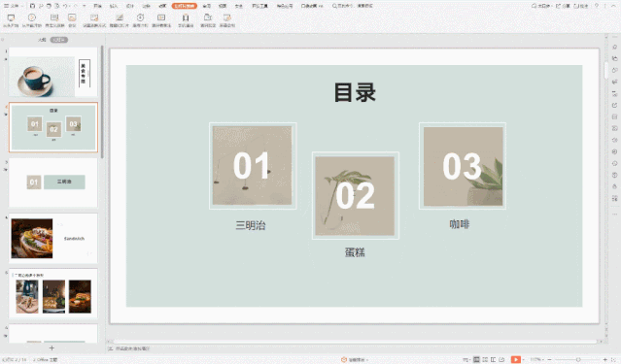Open the Design ribbon tab
The width and height of the screenshot is (621, 364).
pyautogui.click(x=130, y=6)
